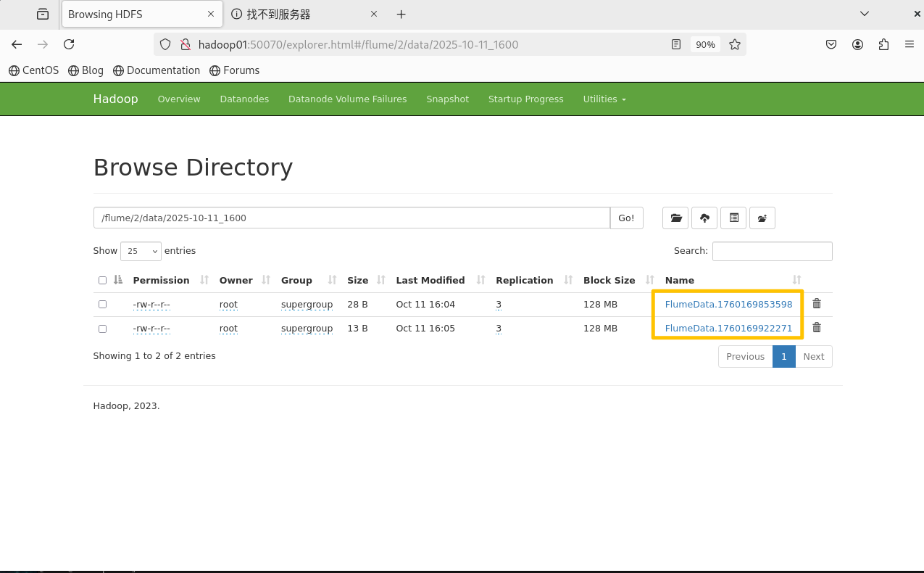Open file FlumeData.1760169922271

(x=728, y=329)
